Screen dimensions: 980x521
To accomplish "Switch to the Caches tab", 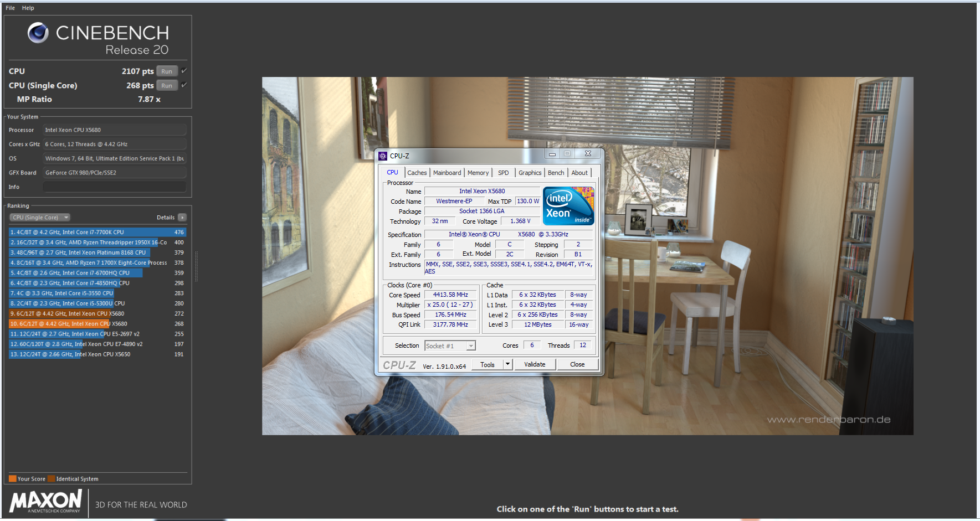I will 417,173.
